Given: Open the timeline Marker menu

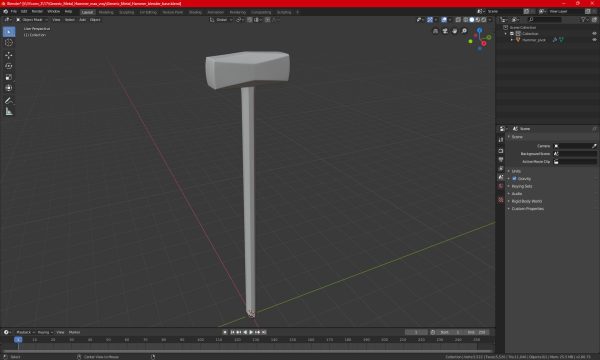Looking at the screenshot, I should click(x=75, y=332).
